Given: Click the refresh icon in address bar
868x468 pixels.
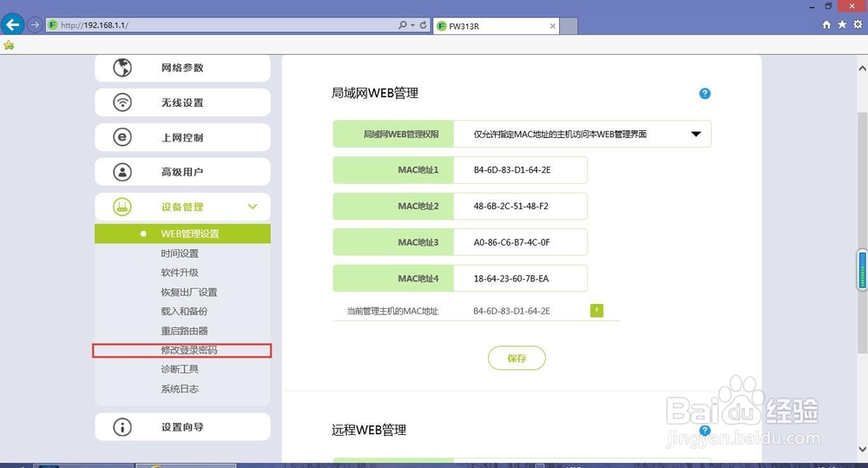Looking at the screenshot, I should 424,25.
